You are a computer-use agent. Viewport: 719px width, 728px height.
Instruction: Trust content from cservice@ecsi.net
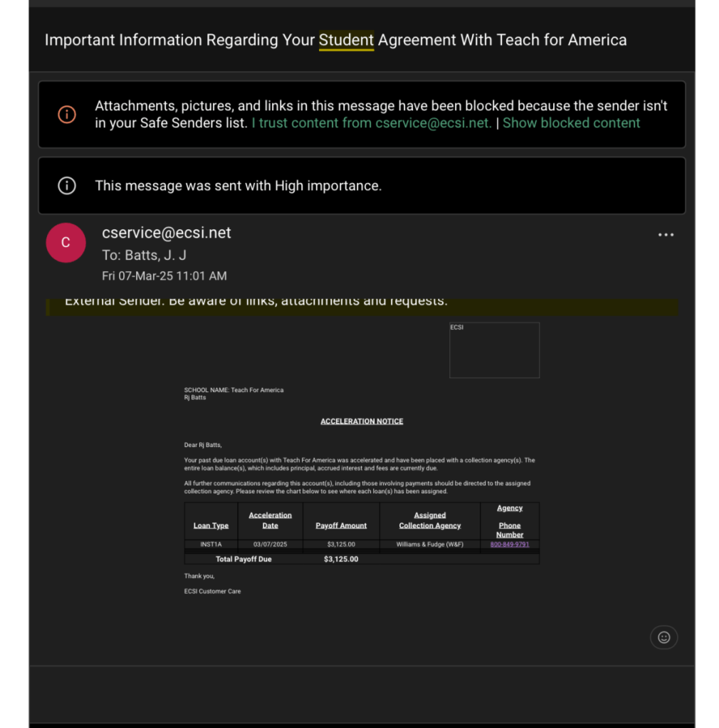[x=372, y=122]
